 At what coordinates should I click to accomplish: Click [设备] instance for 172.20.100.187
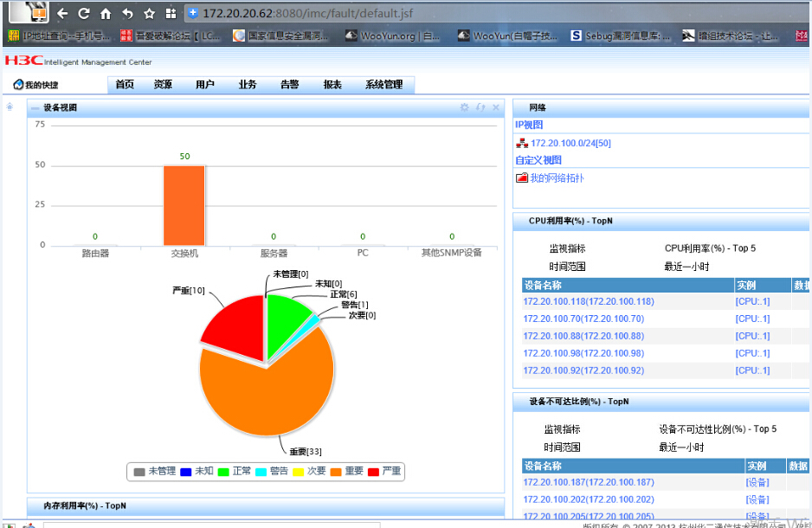(x=757, y=482)
